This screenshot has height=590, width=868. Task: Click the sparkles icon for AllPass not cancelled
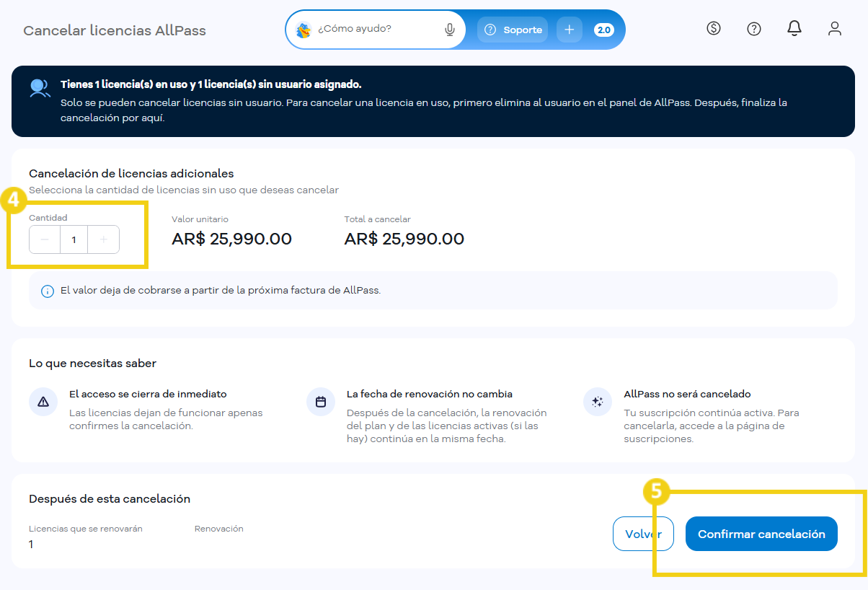pyautogui.click(x=598, y=402)
